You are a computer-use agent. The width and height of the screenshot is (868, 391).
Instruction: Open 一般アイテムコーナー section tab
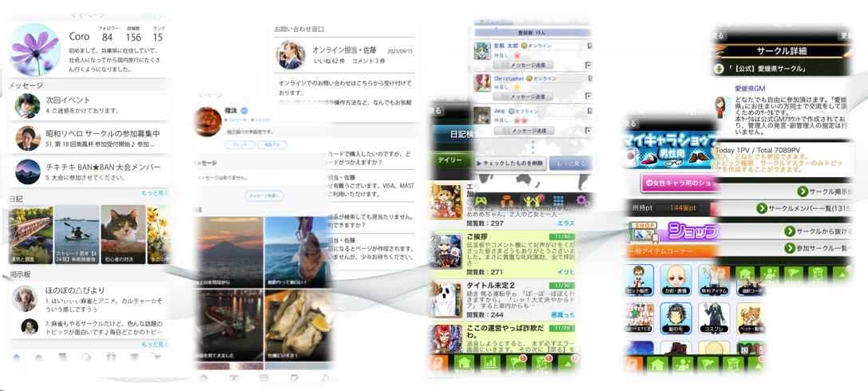coord(672,251)
